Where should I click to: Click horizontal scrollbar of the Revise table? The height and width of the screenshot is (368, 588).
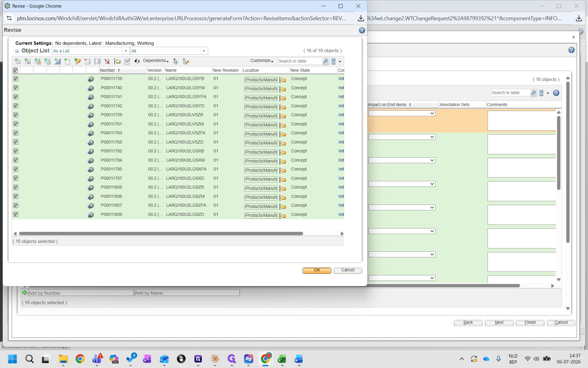[x=161, y=234]
